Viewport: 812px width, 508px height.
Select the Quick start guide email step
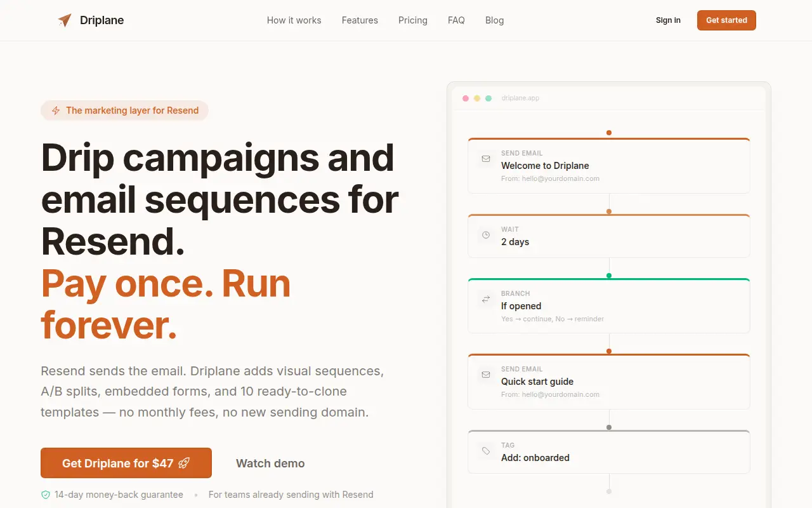click(x=609, y=382)
